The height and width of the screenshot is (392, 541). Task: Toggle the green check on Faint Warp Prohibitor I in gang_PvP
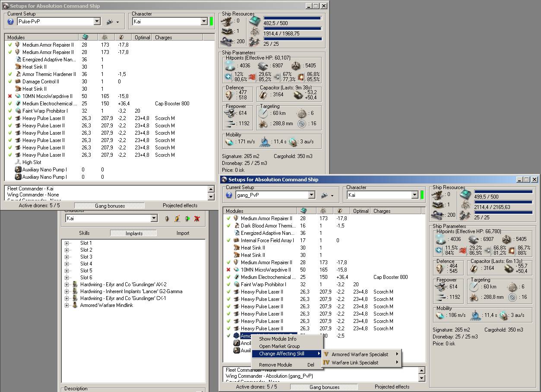pos(228,285)
